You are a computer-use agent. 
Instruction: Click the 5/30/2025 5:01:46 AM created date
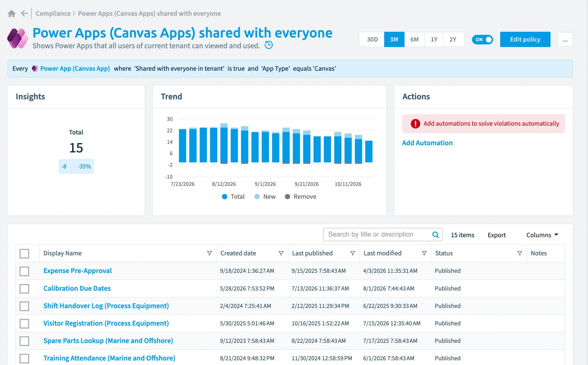tap(247, 323)
